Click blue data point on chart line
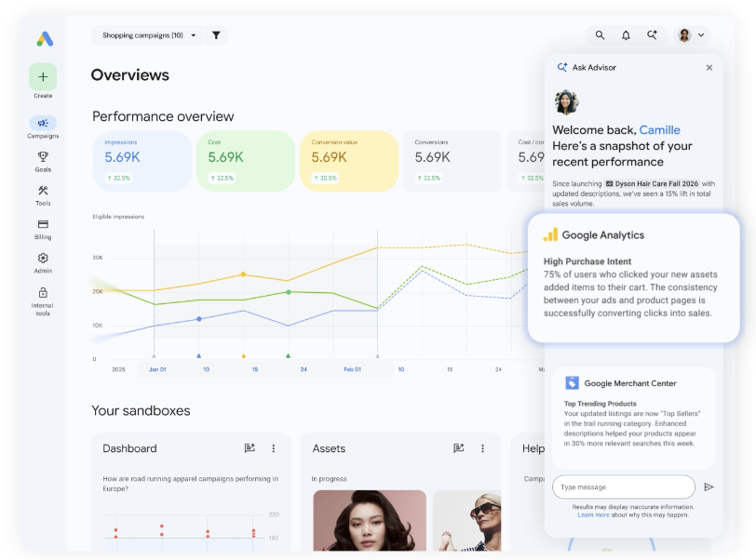Image resolution: width=756 pixels, height=560 pixels. (198, 319)
